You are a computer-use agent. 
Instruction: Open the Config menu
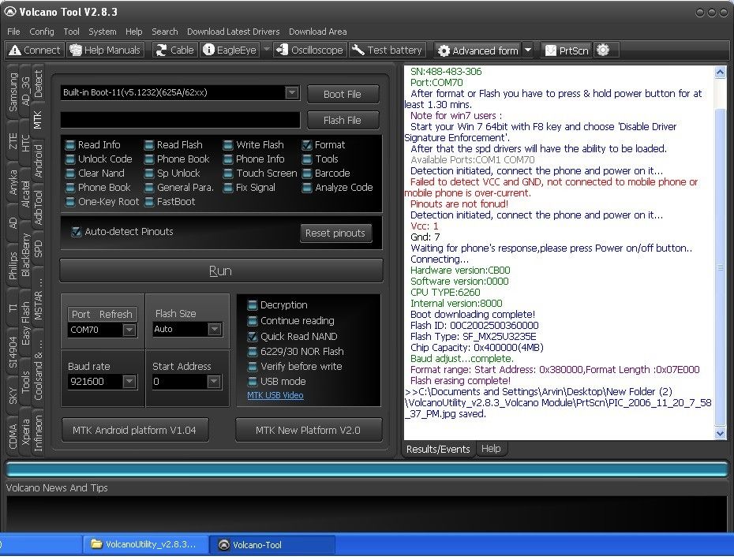tap(42, 32)
